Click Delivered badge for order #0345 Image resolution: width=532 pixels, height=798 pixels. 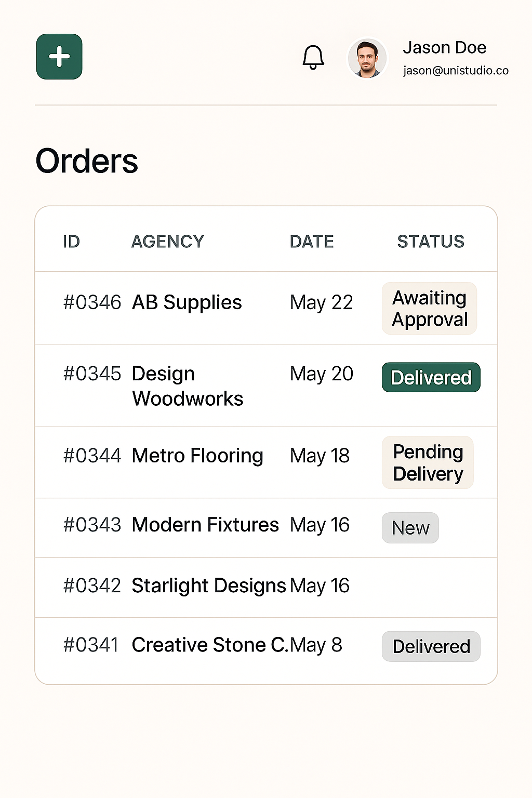coord(431,377)
